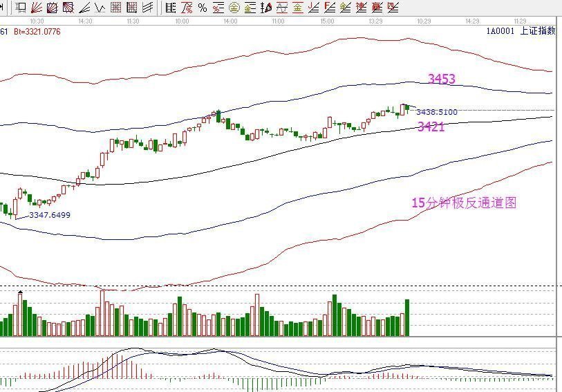Select the red-lined 金 golden section tool
562x392 pixels.
(x=297, y=7)
